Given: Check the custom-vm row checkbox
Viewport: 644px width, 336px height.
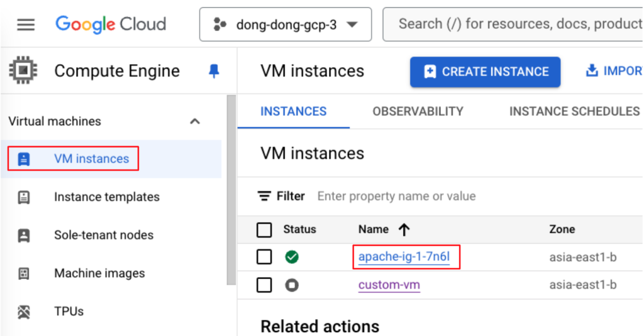Looking at the screenshot, I should [x=264, y=285].
